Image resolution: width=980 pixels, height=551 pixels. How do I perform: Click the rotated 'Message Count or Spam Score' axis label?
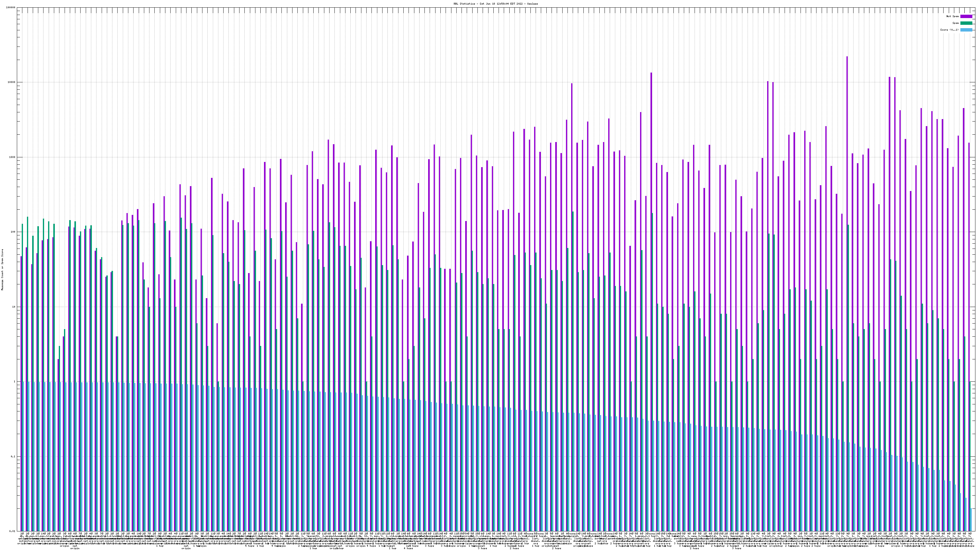[x=2, y=270]
